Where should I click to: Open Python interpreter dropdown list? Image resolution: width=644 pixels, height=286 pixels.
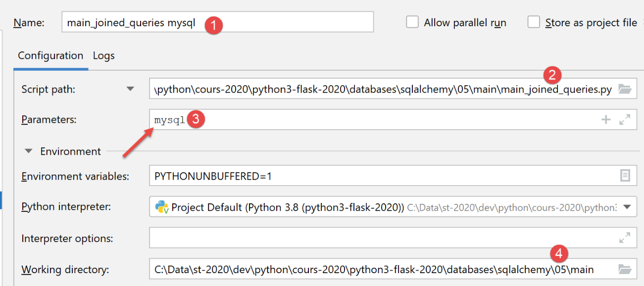pyautogui.click(x=627, y=207)
